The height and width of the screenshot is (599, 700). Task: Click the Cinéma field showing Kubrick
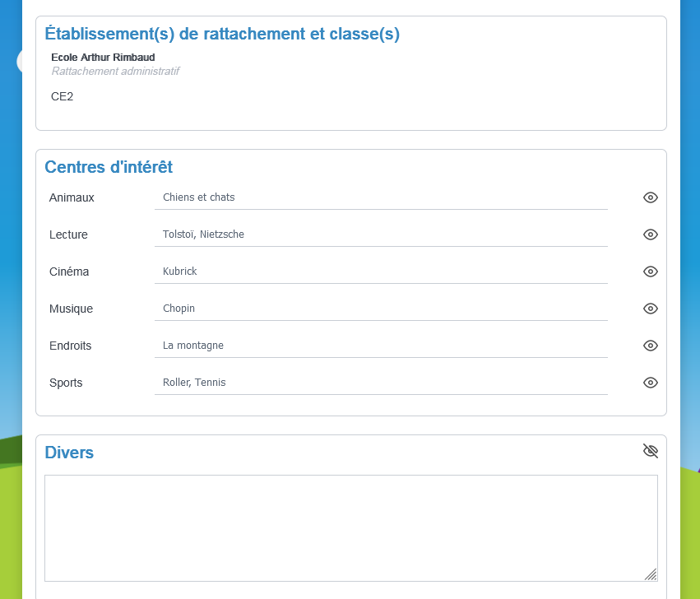click(x=381, y=272)
